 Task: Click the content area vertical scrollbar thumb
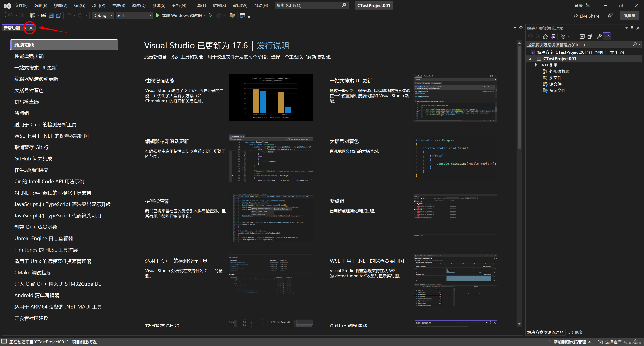(519, 97)
